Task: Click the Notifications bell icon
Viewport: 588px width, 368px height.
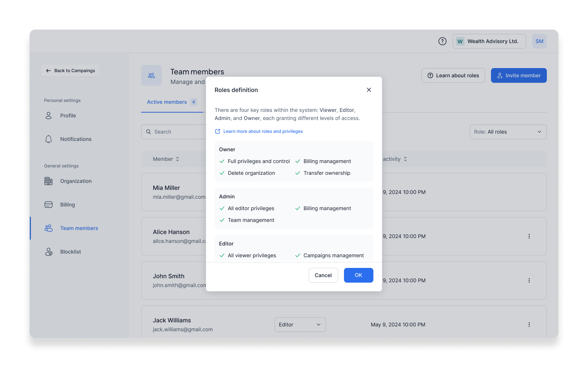Action: tap(49, 139)
